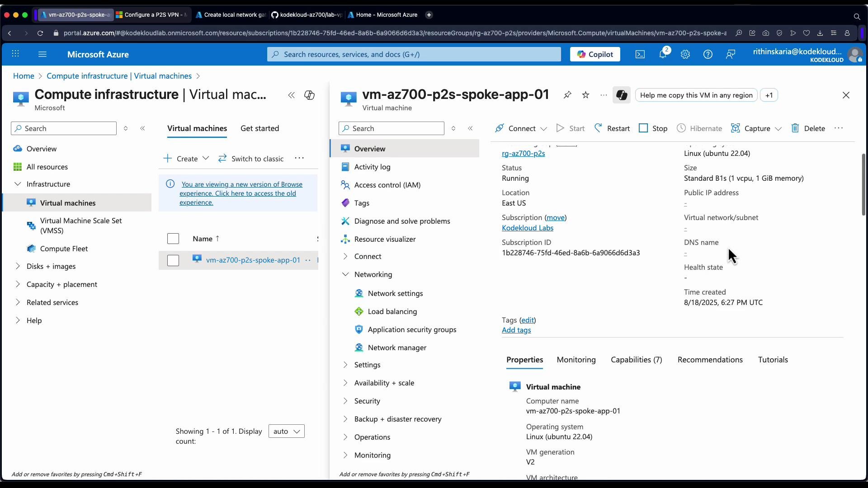The width and height of the screenshot is (868, 488).
Task: Open Copilot icon in Compute infrastructure header
Action: pyautogui.click(x=309, y=95)
